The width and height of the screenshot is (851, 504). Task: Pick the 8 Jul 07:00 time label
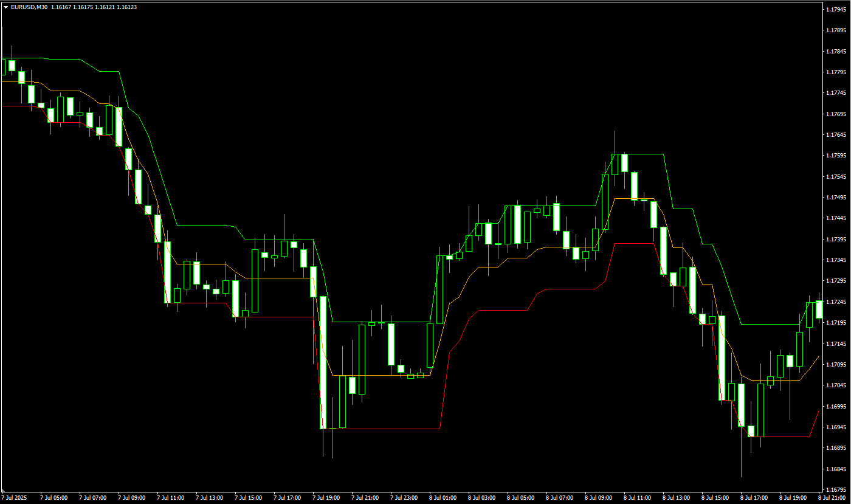[559, 498]
